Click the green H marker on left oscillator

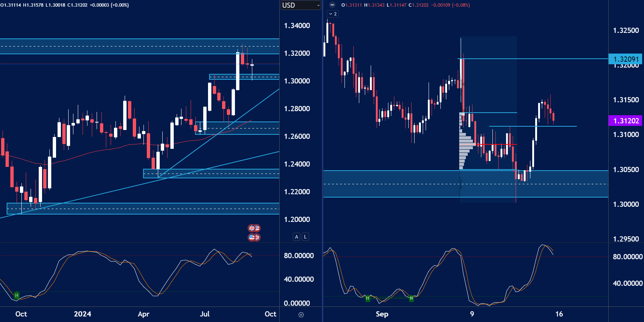coord(17,295)
